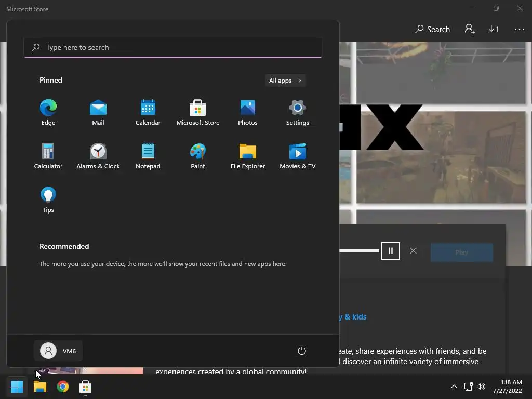
Task: View Store downloads and updates
Action: pyautogui.click(x=494, y=30)
